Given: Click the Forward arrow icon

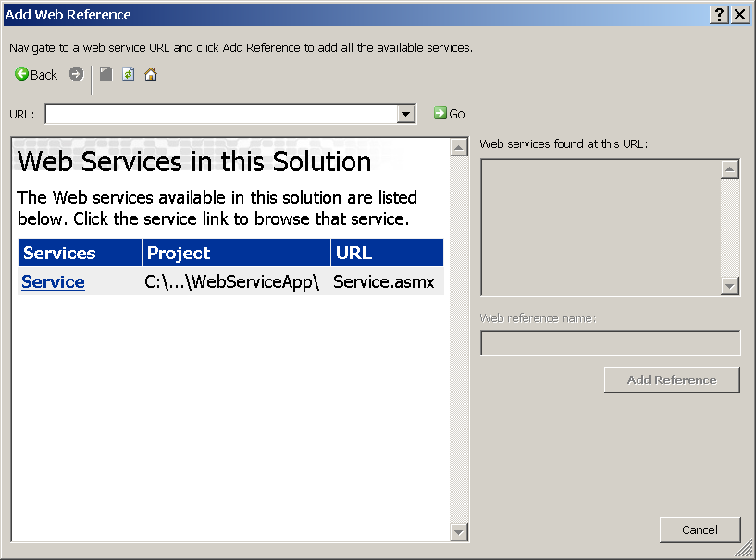Looking at the screenshot, I should click(76, 74).
